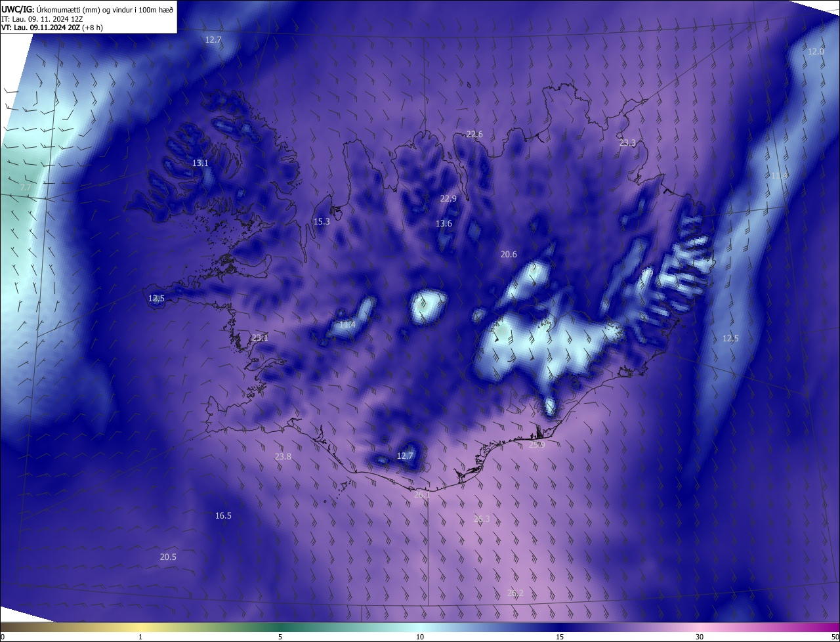Click the 26.2 value on the map
The image size is (840, 642).
coord(516,593)
